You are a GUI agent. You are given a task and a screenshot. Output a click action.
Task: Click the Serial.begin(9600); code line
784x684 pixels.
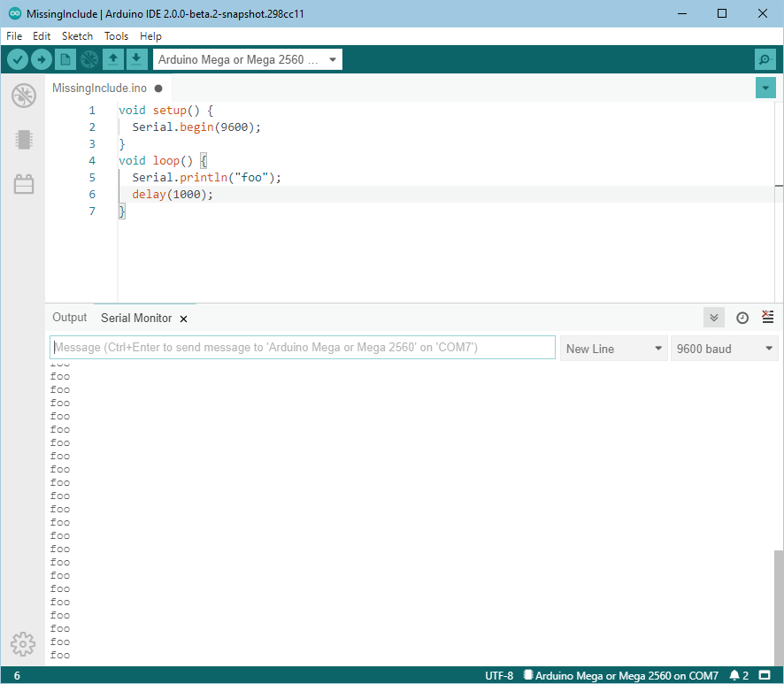point(196,127)
